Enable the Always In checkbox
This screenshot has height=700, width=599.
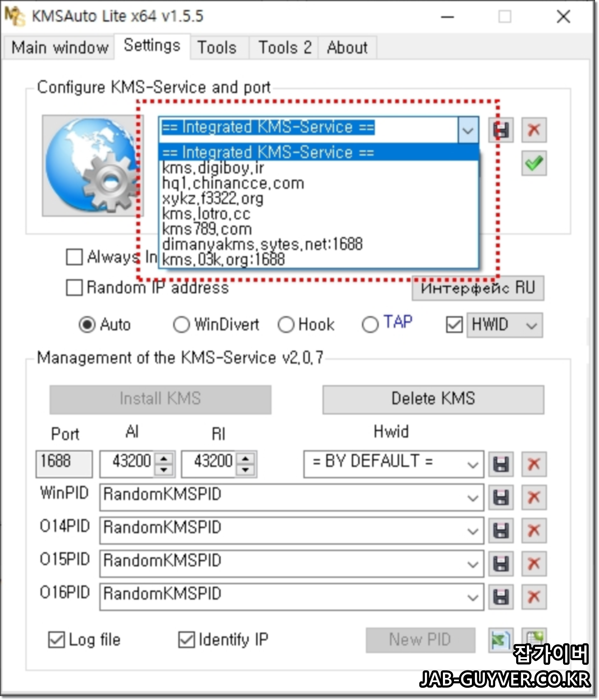[74, 257]
